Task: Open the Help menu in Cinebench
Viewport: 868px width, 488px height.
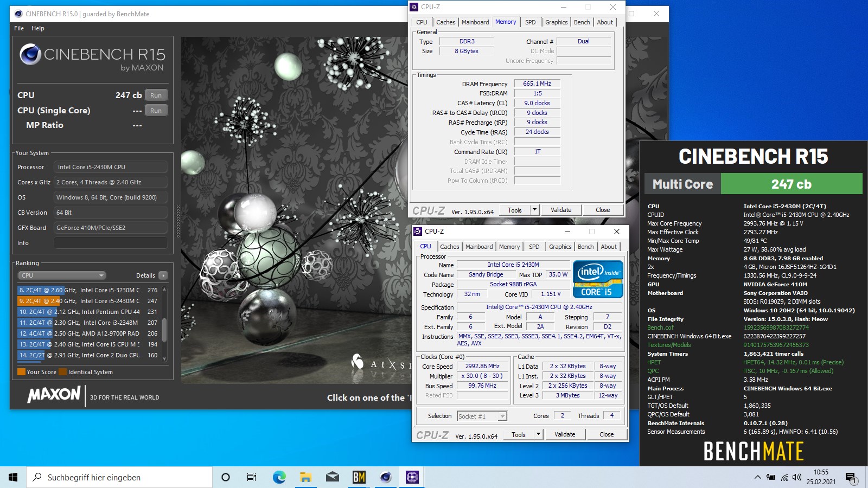Action: (38, 28)
